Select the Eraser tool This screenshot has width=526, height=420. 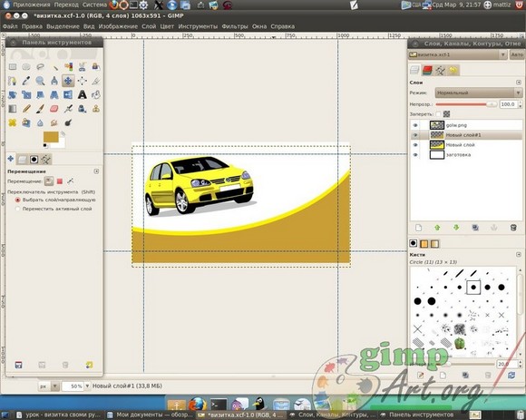54,109
